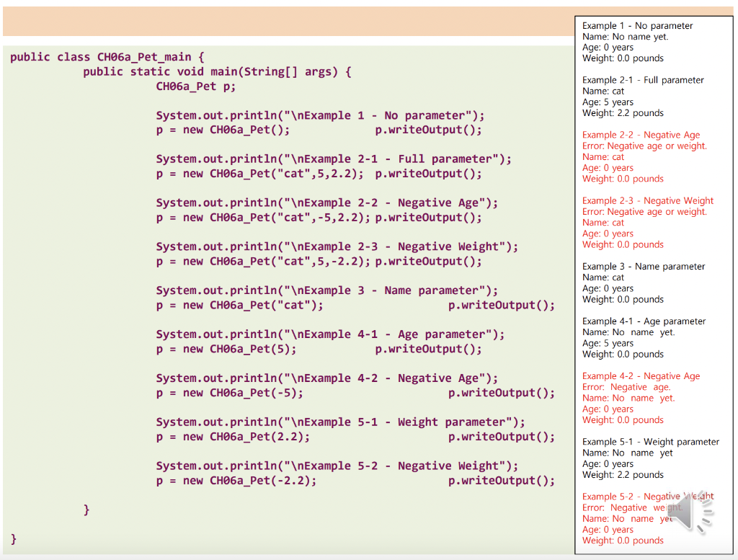Click the Example 1 println statement
The height and width of the screenshot is (560, 738).
click(319, 115)
